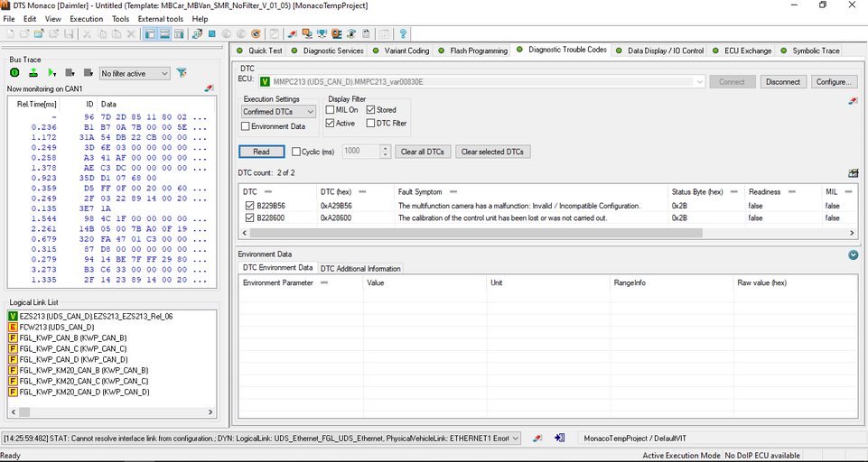Image resolution: width=868 pixels, height=462 pixels.
Task: Click the networked monitor toolbar icon
Action: (322, 33)
